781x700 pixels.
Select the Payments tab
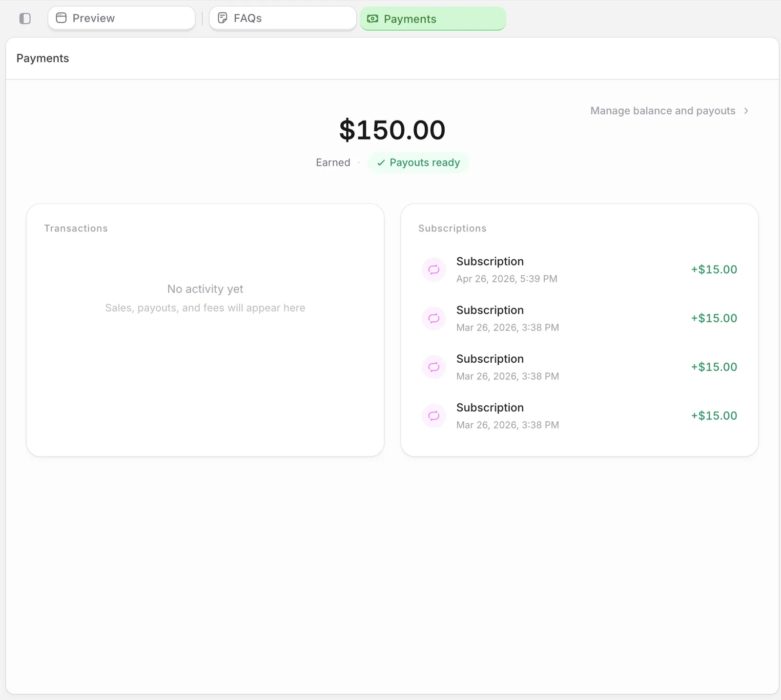click(433, 19)
